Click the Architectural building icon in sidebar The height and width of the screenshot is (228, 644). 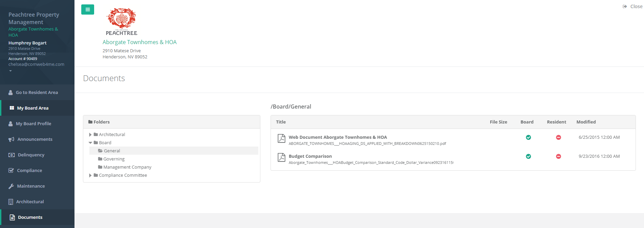[11, 202]
